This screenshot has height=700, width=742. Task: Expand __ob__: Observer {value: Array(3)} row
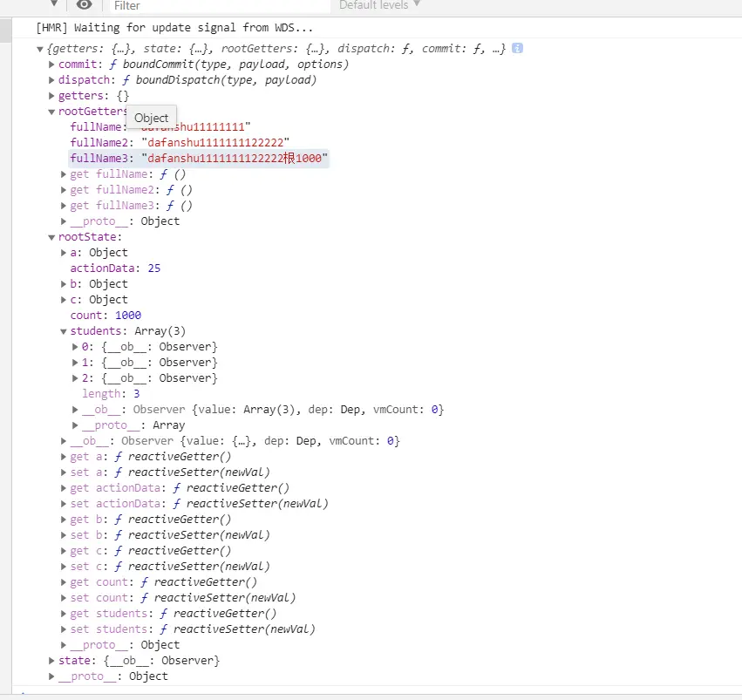[x=75, y=410]
